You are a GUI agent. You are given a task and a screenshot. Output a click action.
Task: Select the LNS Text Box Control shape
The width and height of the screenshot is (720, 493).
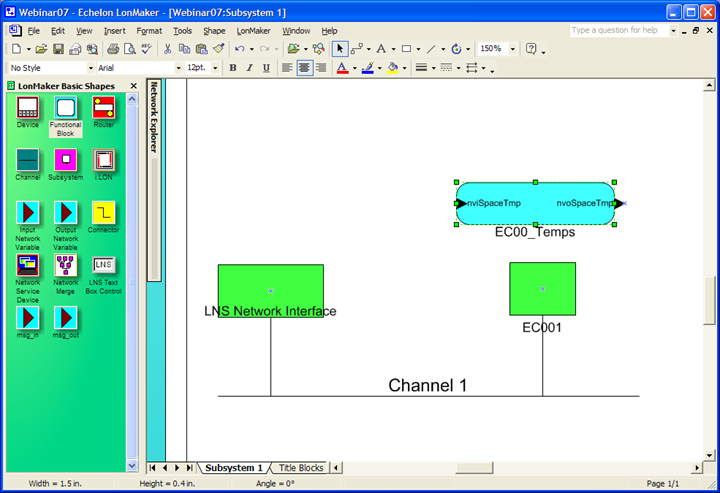point(104,265)
